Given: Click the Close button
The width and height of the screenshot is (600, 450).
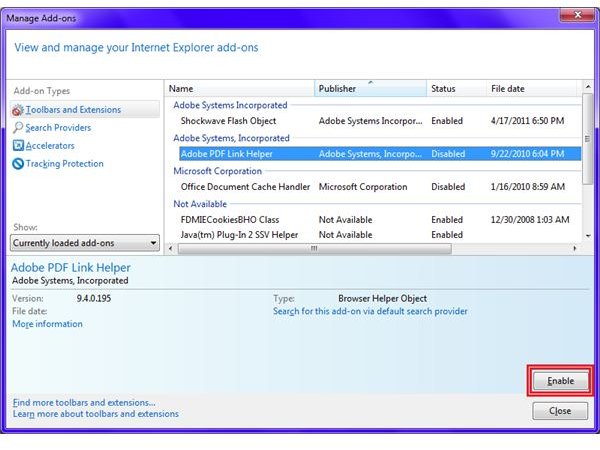Looking at the screenshot, I should [x=560, y=411].
